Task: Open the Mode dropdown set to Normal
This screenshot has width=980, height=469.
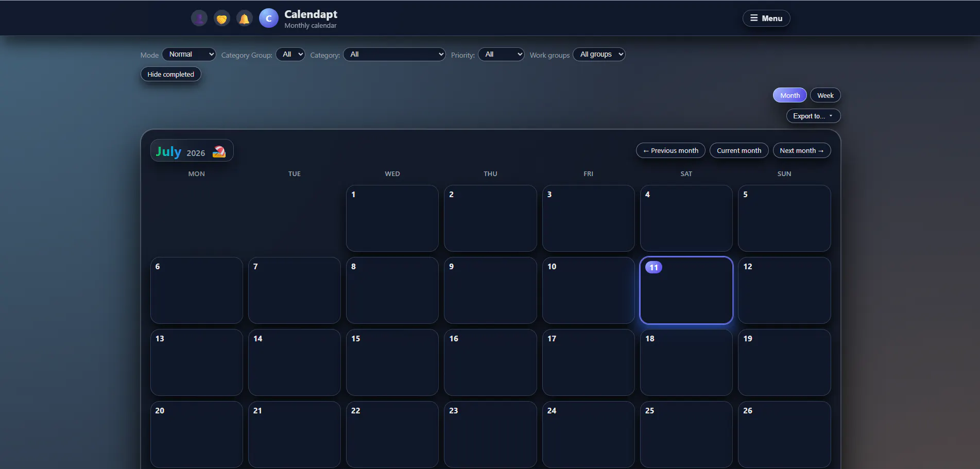Action: coord(189,54)
